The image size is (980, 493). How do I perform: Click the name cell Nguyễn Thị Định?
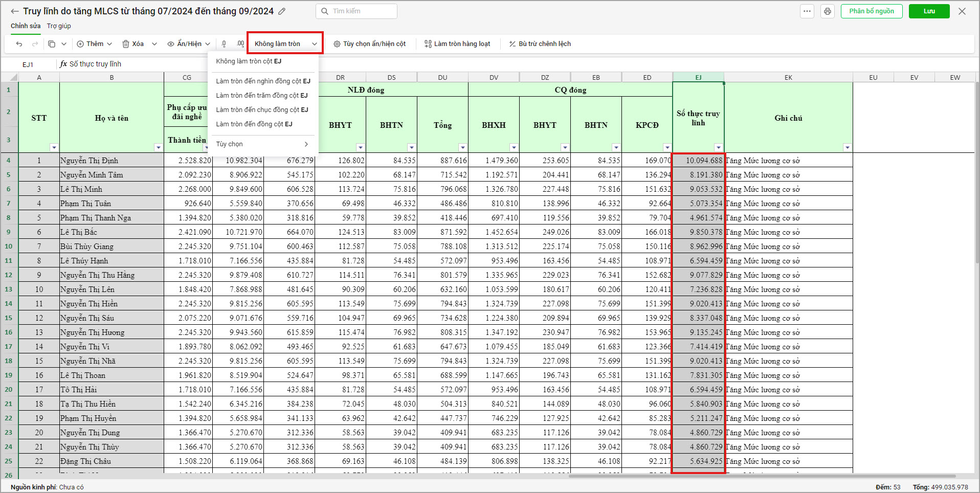(x=112, y=161)
